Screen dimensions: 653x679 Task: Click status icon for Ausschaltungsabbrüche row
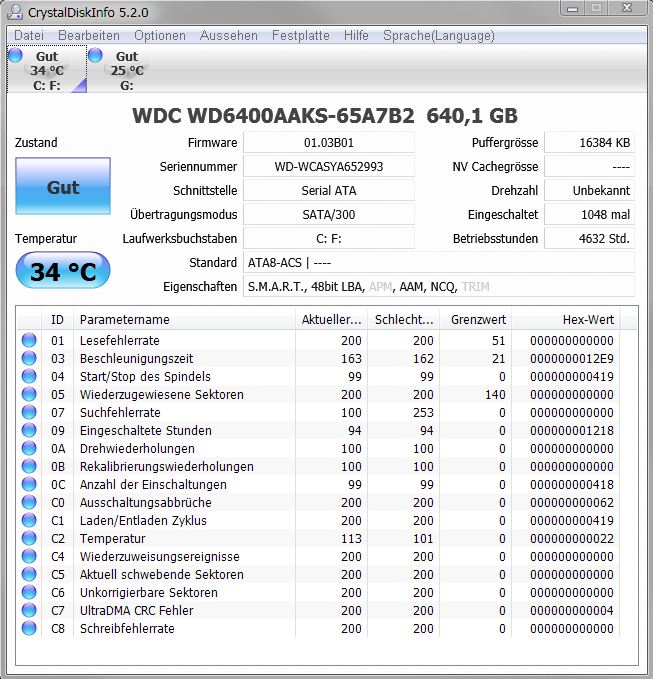coord(29,502)
